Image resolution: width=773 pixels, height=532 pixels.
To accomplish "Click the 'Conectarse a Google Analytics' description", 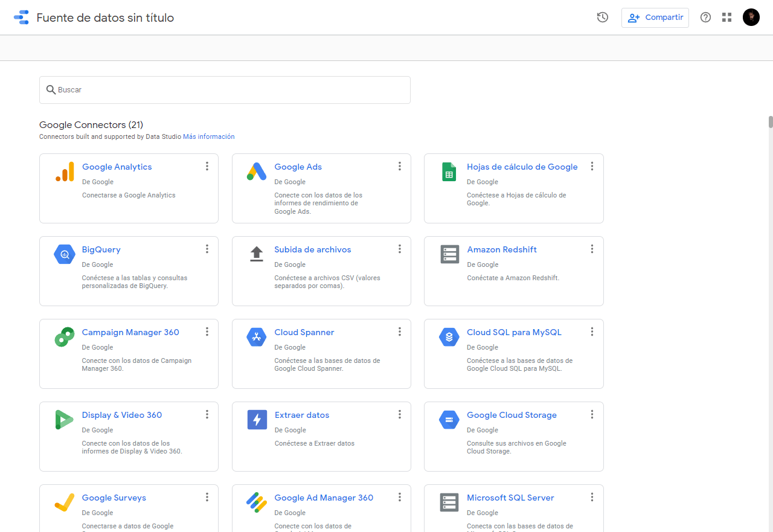I will tap(129, 196).
